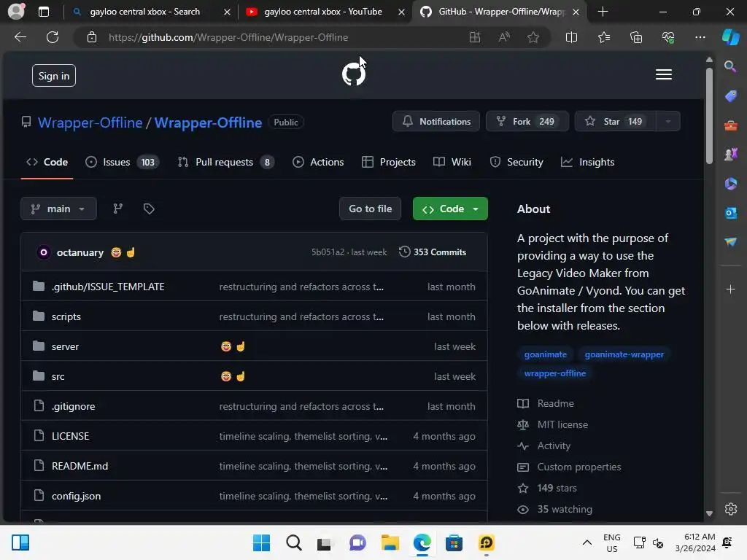747x560 pixels.
Task: Click the browser Refresh button
Action: pyautogui.click(x=53, y=37)
